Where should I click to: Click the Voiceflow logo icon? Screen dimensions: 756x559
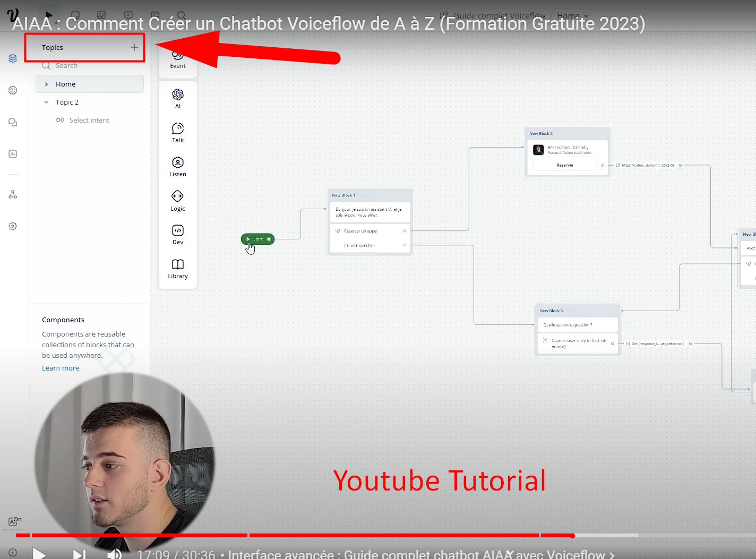(13, 15)
